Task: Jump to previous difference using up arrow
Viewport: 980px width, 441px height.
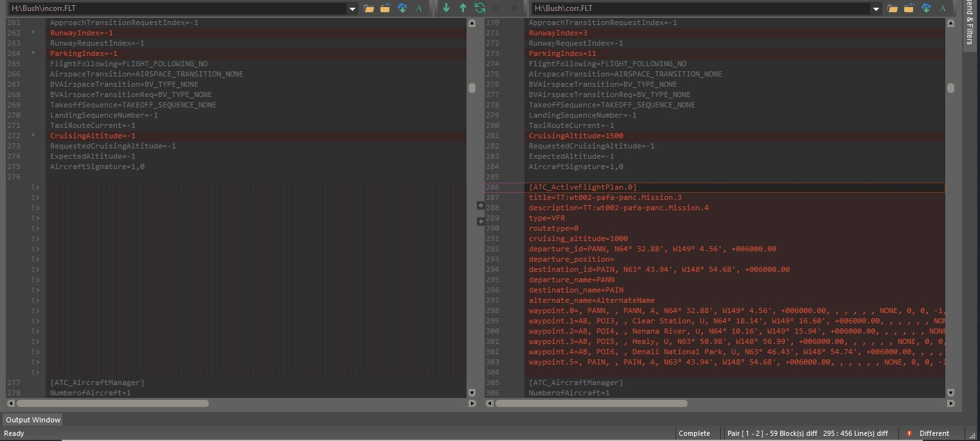Action: click(x=463, y=8)
